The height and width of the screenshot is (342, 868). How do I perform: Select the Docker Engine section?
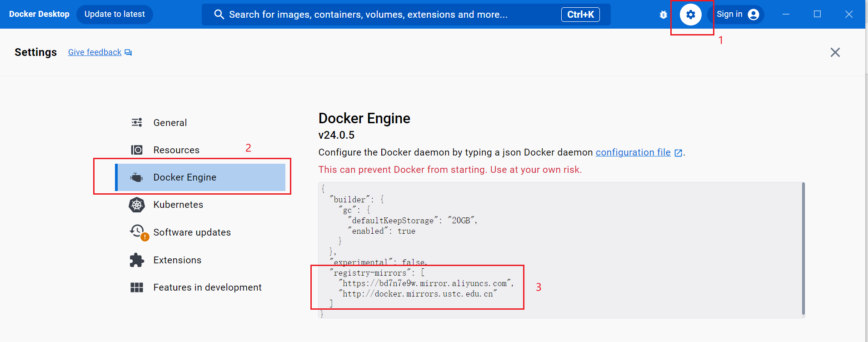click(x=200, y=177)
